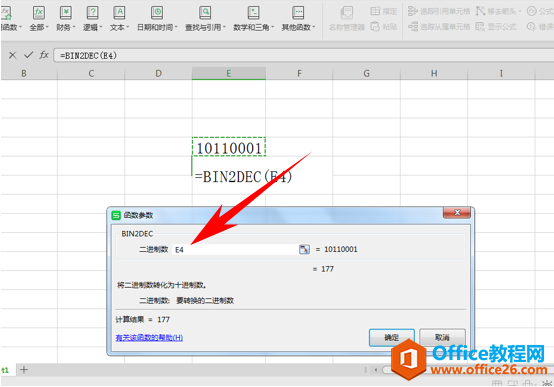This screenshot has height=387, width=554.
Task: Click 移去箭头 remove arrows
Action: point(498,11)
